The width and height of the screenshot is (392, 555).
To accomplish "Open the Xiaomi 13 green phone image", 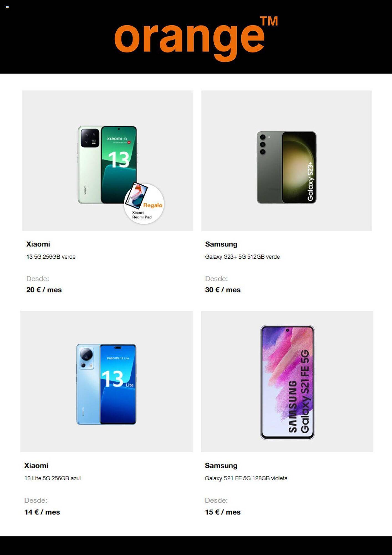I will tap(108, 165).
